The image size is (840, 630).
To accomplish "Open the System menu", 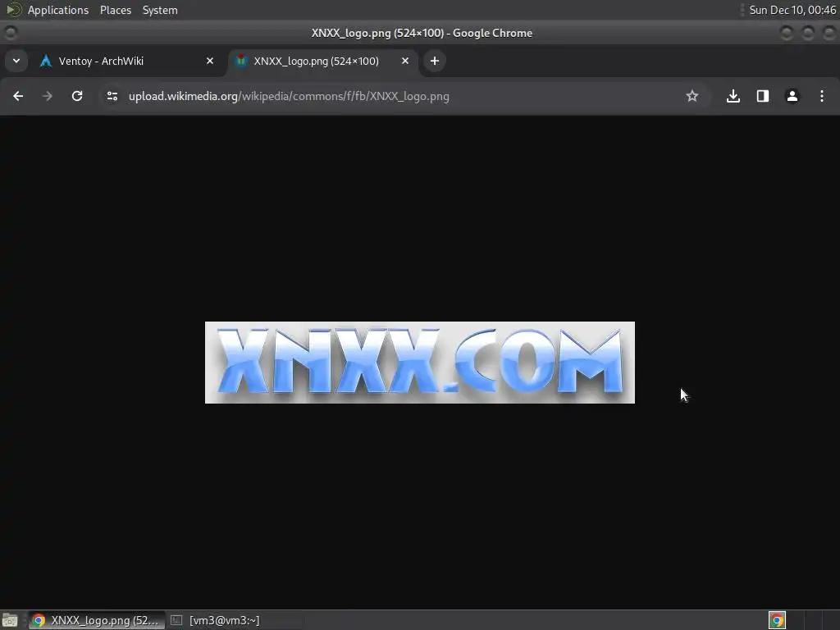I will pyautogui.click(x=160, y=10).
